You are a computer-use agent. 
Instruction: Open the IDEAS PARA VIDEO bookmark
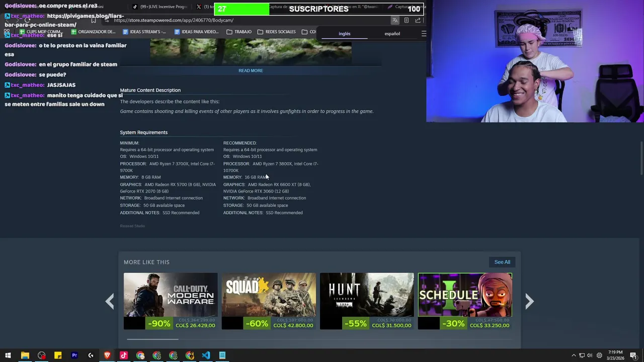pos(196,32)
